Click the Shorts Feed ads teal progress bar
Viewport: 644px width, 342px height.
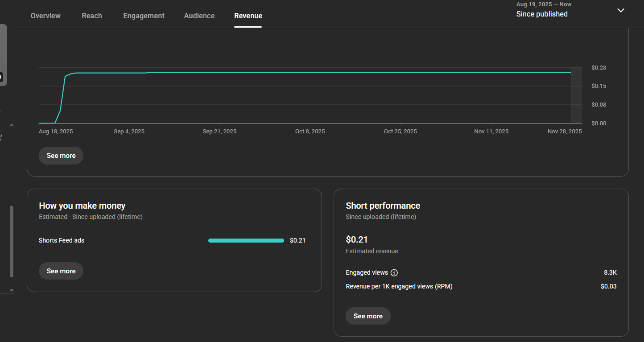tap(246, 240)
